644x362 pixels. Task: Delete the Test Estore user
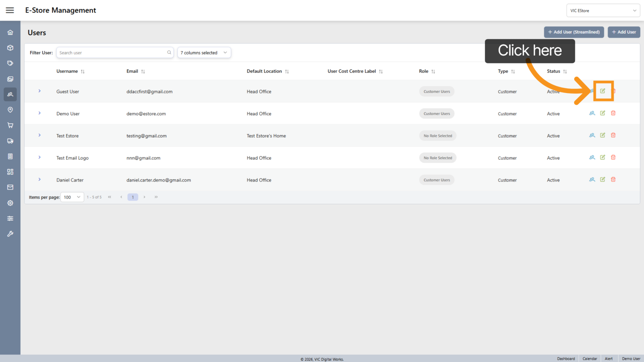613,135
